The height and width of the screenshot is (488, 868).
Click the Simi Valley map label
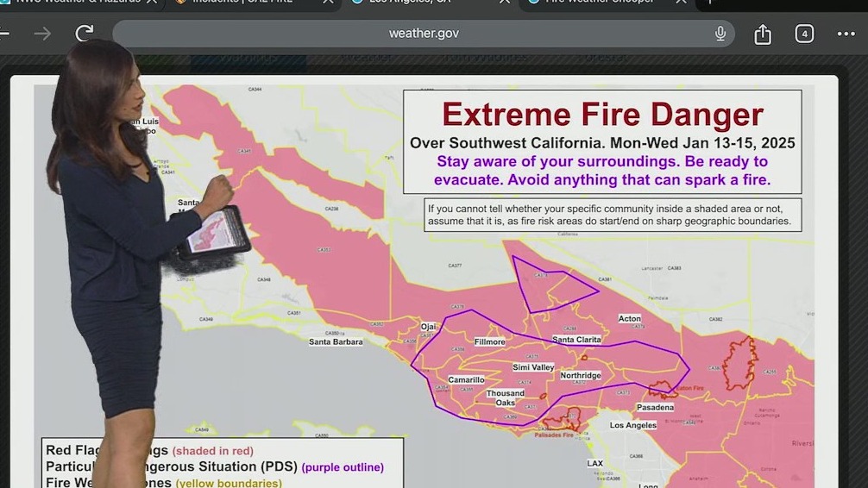(533, 367)
